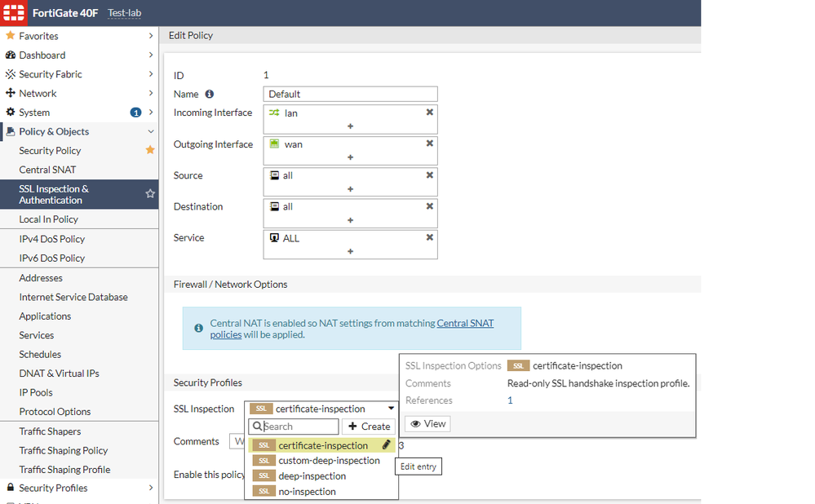Image resolution: width=815 pixels, height=504 pixels.
Task: Click the Fortinet logo icon
Action: (x=16, y=13)
